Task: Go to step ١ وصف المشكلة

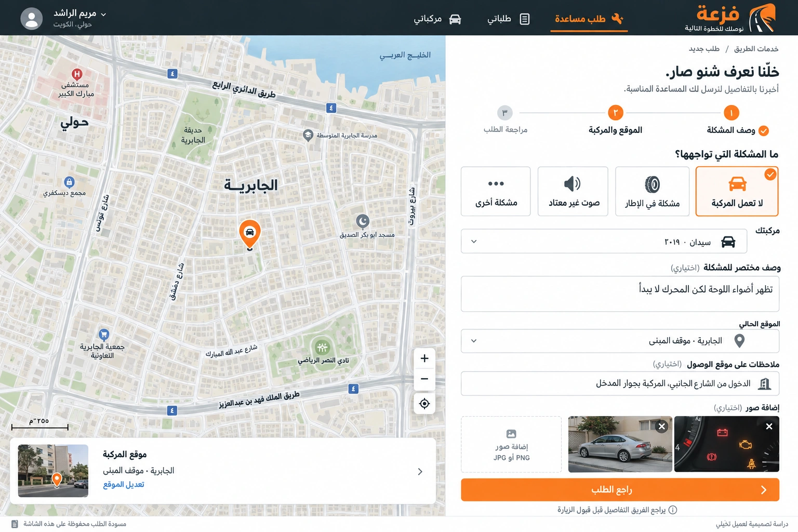Action: (731, 113)
